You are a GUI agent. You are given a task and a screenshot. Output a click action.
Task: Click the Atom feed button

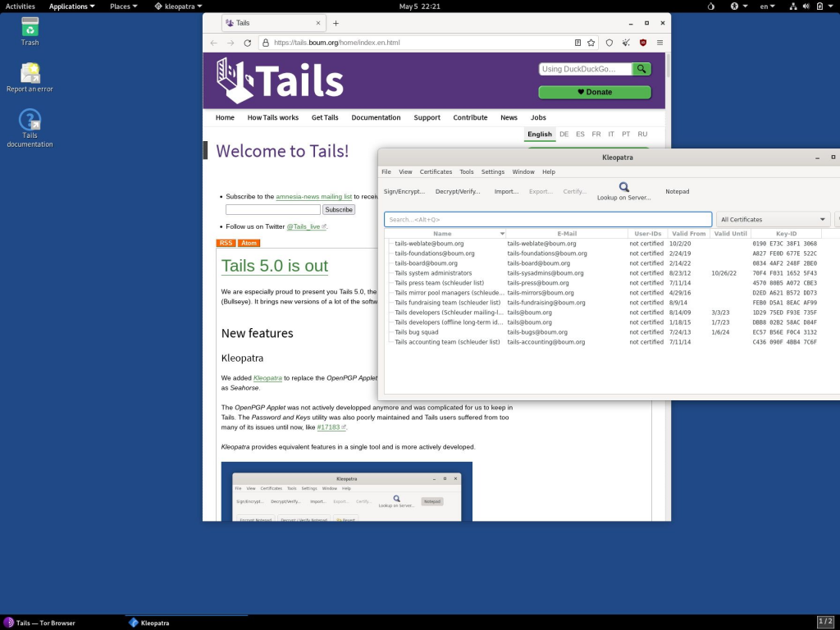(249, 243)
